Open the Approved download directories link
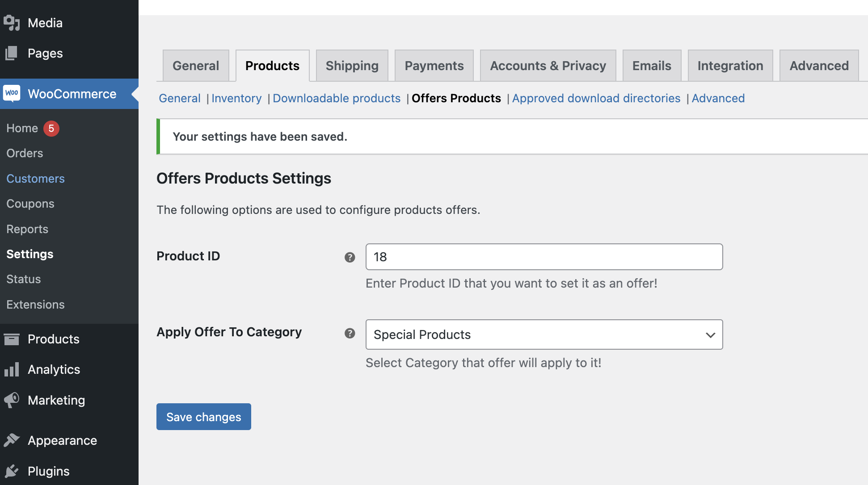The width and height of the screenshot is (868, 485). tap(596, 98)
